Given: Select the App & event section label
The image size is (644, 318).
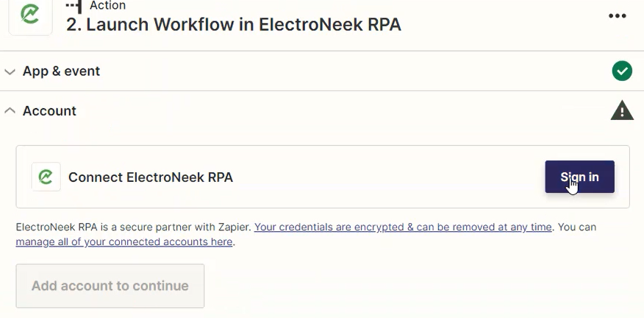Looking at the screenshot, I should click(x=61, y=71).
